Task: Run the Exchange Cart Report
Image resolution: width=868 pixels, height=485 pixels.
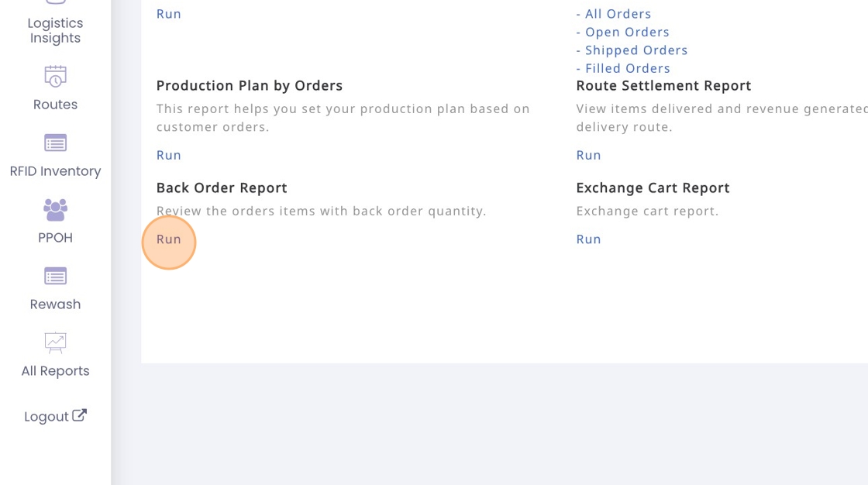Action: tap(588, 239)
